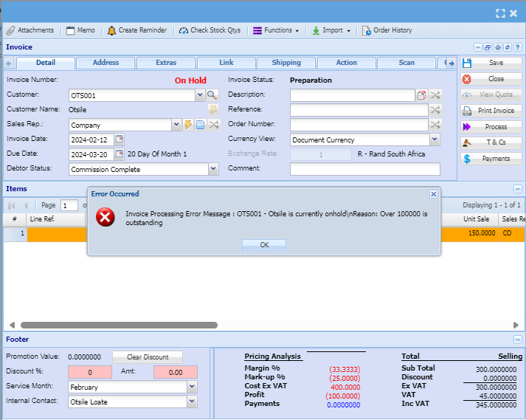Open Order History from the toolbar
The width and height of the screenshot is (526, 420).
[387, 30]
